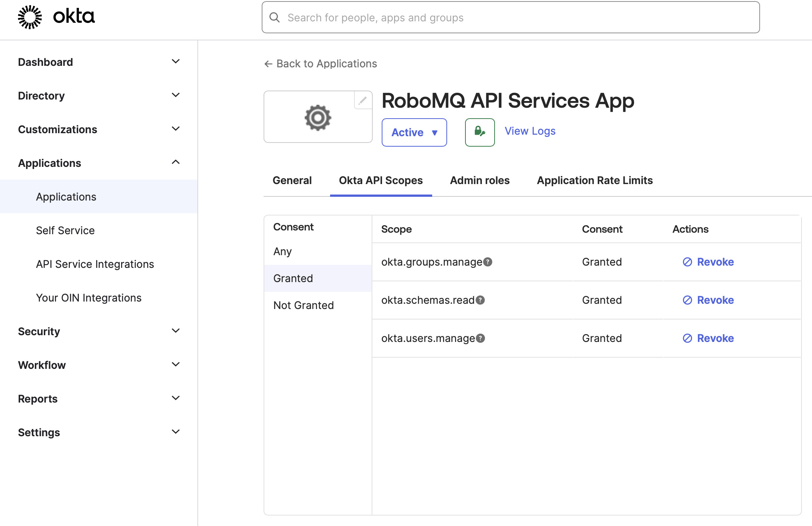Click the Security sidebar label
Image resolution: width=812 pixels, height=526 pixels.
(39, 331)
